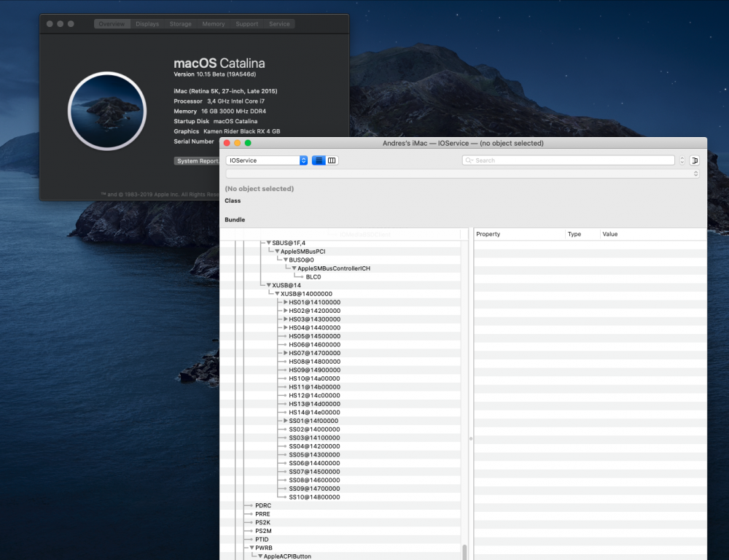
Task: Select the SS10@14800000 entry
Action: pyautogui.click(x=314, y=497)
